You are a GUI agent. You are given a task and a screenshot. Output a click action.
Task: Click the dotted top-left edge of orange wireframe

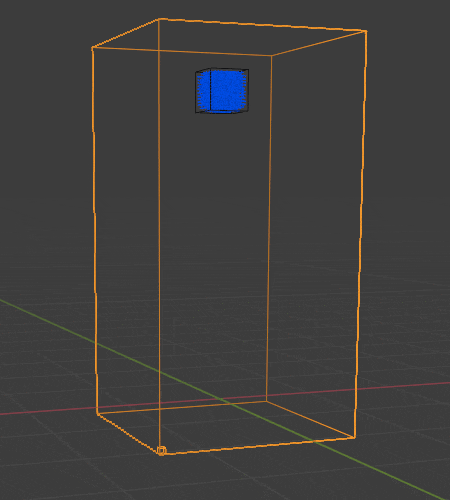[x=125, y=33]
